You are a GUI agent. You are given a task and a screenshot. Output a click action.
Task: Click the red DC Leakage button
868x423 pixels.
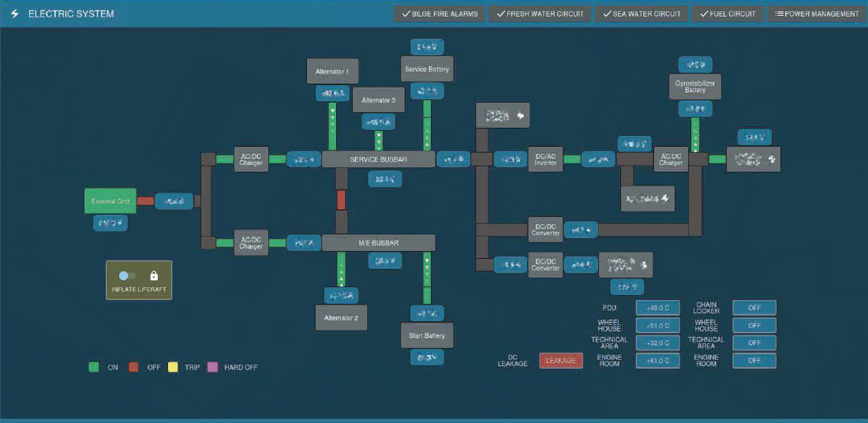tap(561, 361)
